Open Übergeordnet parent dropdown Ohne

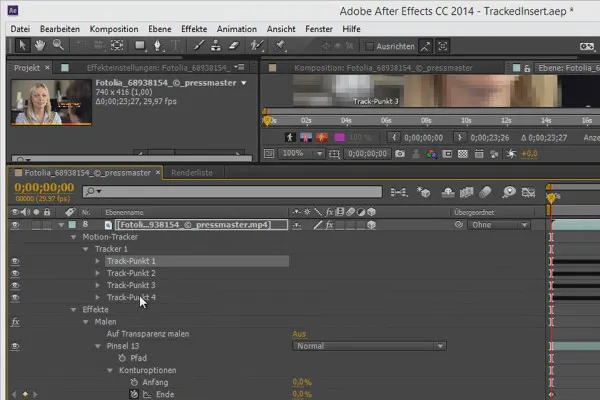click(x=499, y=225)
